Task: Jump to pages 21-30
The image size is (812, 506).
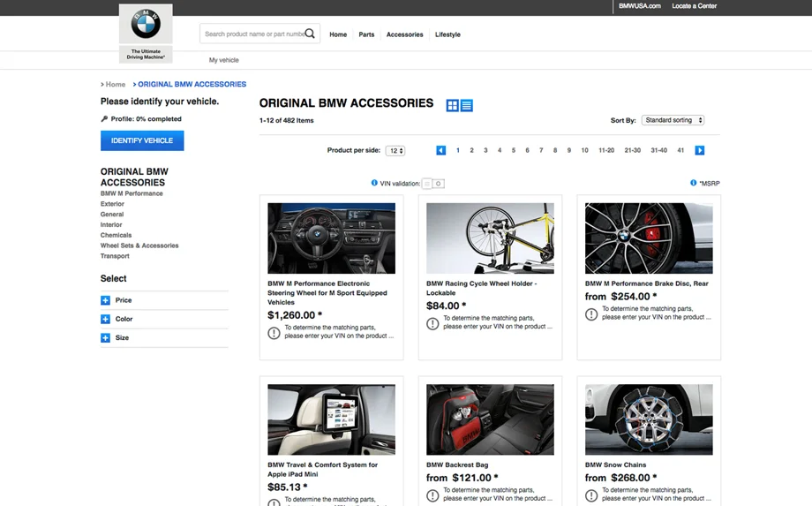Action: point(632,150)
